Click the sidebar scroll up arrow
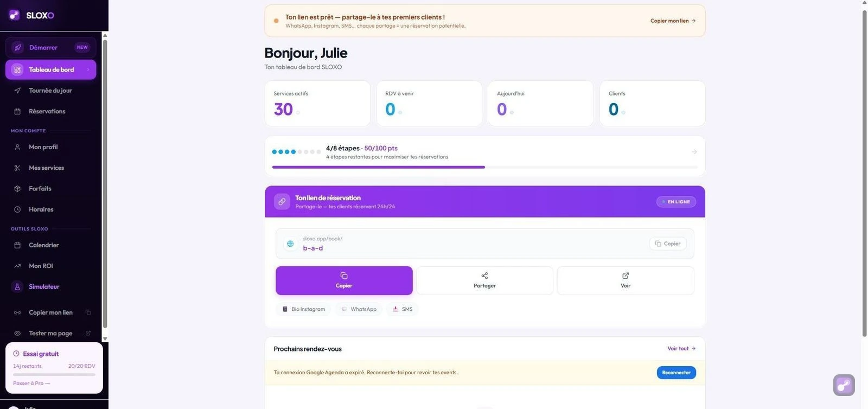Viewport: 868px width, 409px height. point(105,36)
